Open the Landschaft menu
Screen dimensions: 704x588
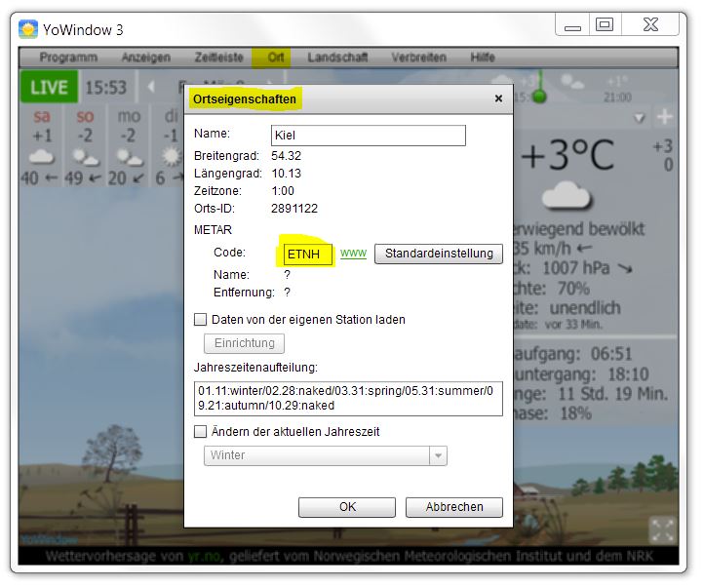tap(337, 58)
